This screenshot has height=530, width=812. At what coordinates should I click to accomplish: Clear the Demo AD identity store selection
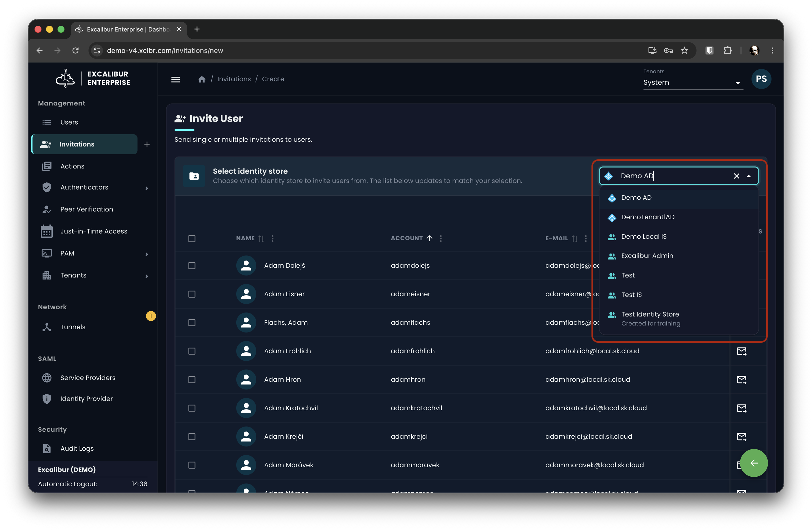[736, 176]
